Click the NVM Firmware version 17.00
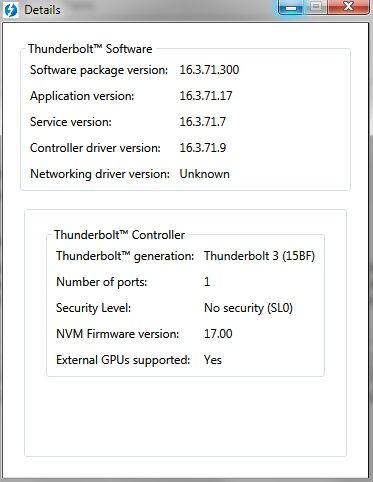Screen dimensions: 373x482 click(218, 334)
